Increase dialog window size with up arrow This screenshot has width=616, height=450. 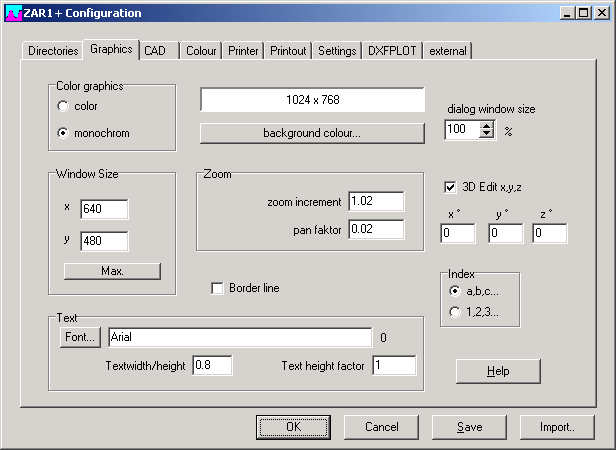(x=487, y=125)
